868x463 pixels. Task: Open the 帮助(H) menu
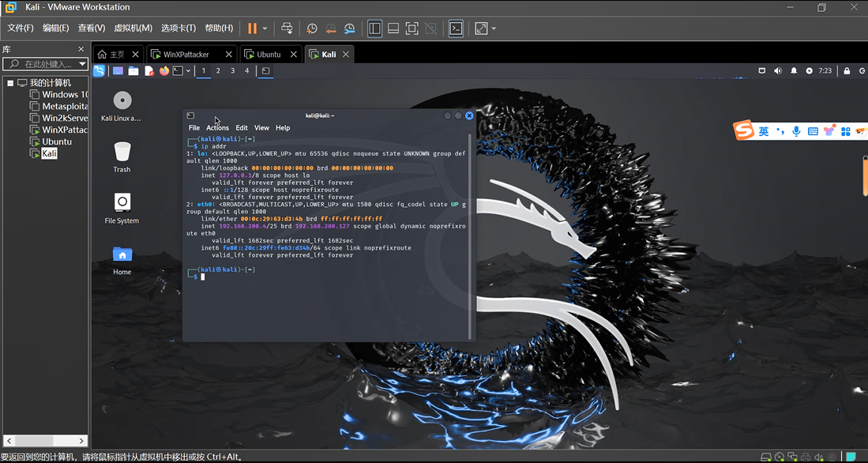pos(219,28)
